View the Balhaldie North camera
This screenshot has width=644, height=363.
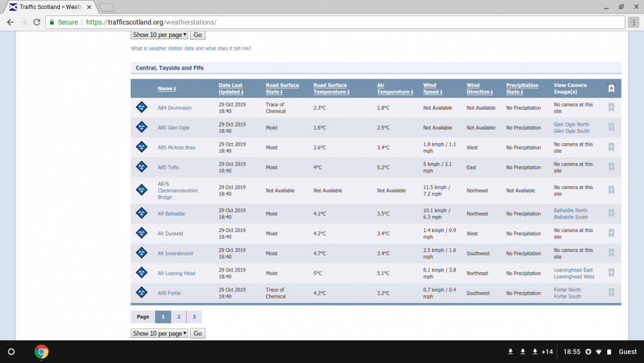tap(571, 210)
